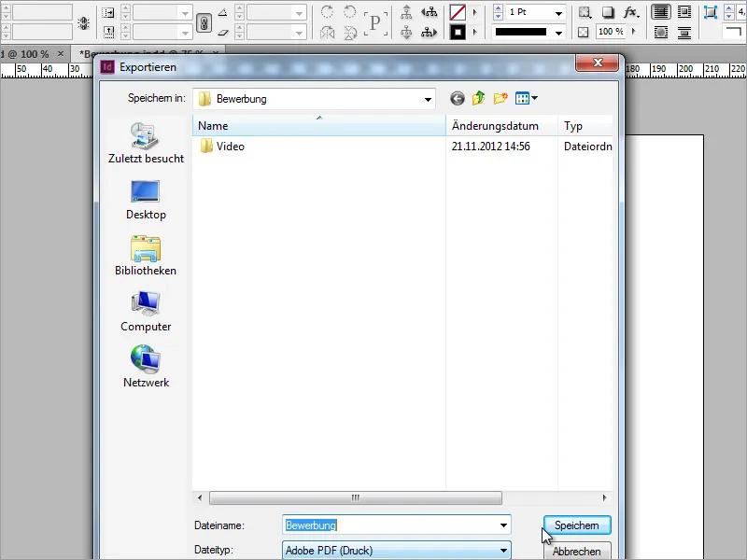Click the Dateiname input field

pyautogui.click(x=396, y=525)
